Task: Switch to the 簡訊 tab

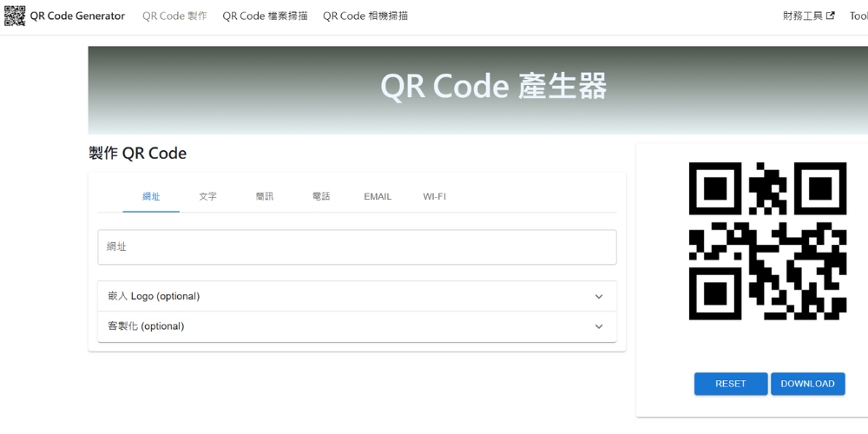Action: pos(265,196)
